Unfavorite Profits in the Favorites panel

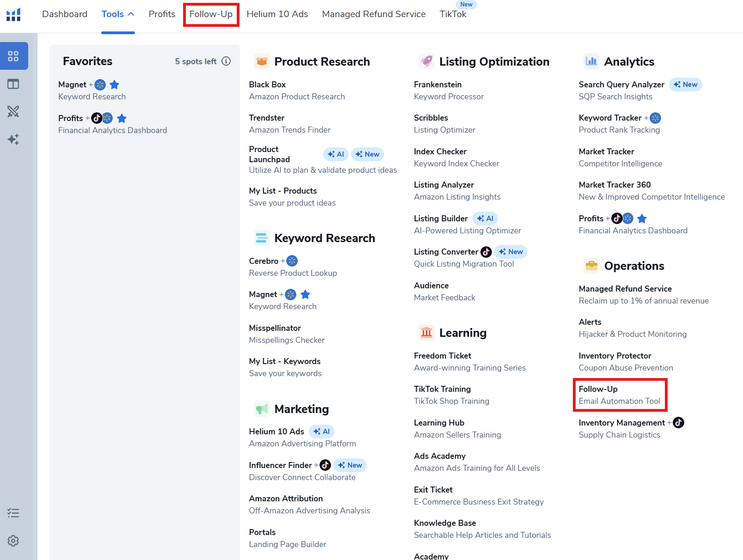(x=122, y=118)
